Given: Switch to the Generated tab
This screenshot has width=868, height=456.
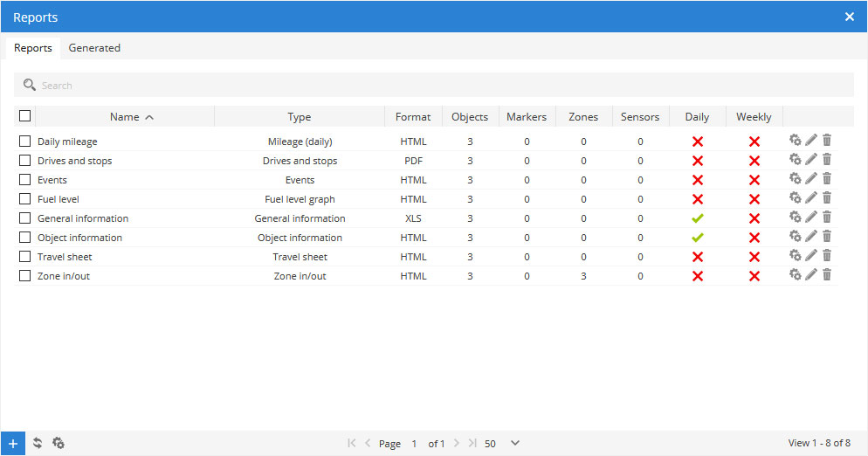Looking at the screenshot, I should [94, 48].
